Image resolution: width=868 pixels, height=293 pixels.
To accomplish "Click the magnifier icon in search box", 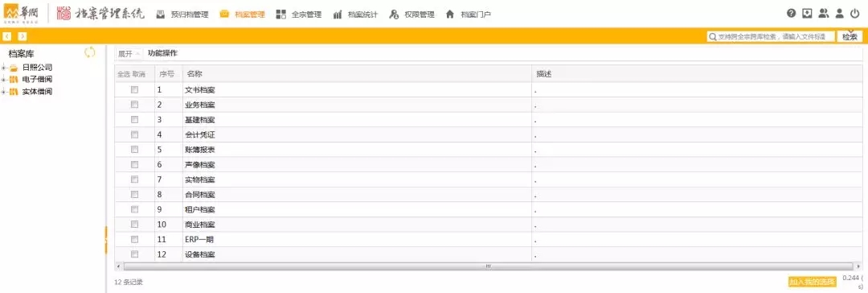I will click(x=713, y=37).
